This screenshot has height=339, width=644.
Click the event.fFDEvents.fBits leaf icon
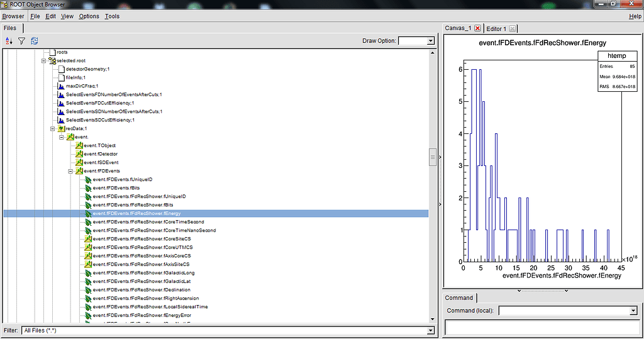(88, 188)
